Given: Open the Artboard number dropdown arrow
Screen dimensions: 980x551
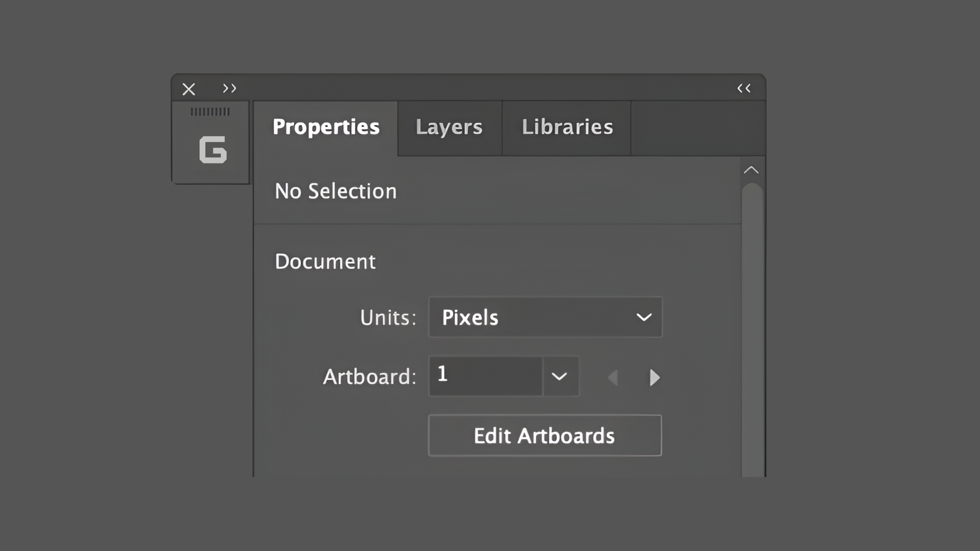Looking at the screenshot, I should pyautogui.click(x=559, y=376).
